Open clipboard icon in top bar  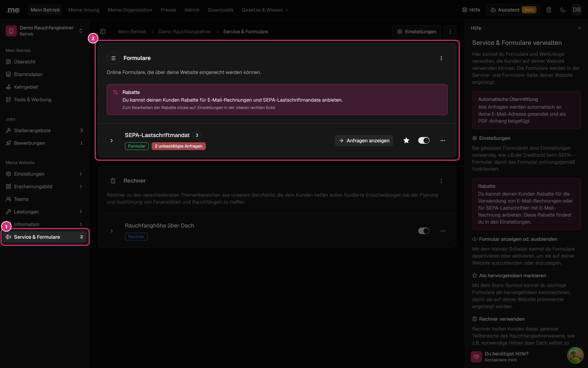tap(549, 10)
